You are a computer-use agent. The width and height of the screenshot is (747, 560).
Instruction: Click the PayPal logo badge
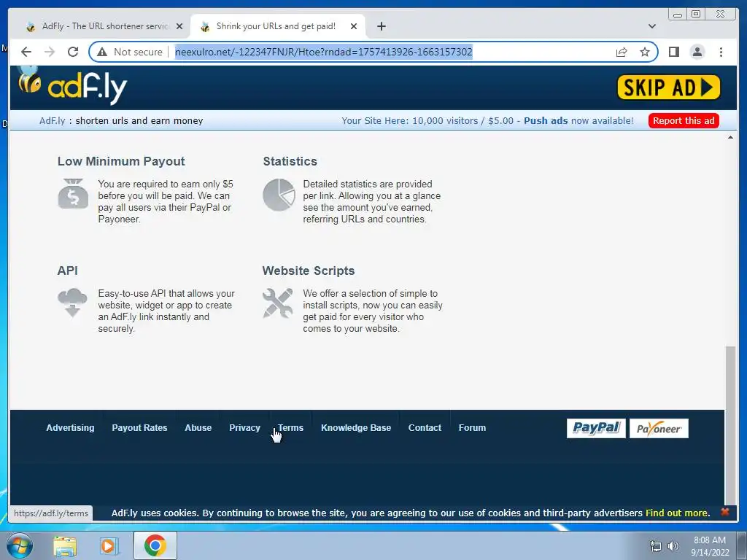click(596, 428)
